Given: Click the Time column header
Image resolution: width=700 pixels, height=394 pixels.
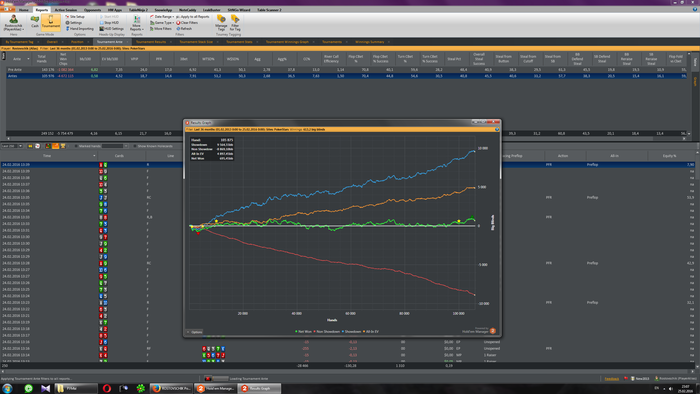Looking at the screenshot, I should pyautogui.click(x=47, y=156).
